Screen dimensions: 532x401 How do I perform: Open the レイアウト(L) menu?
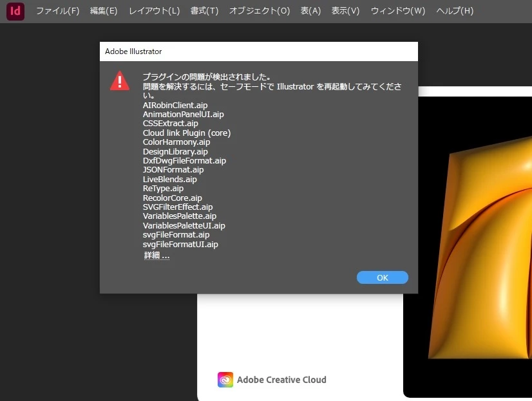(x=154, y=11)
